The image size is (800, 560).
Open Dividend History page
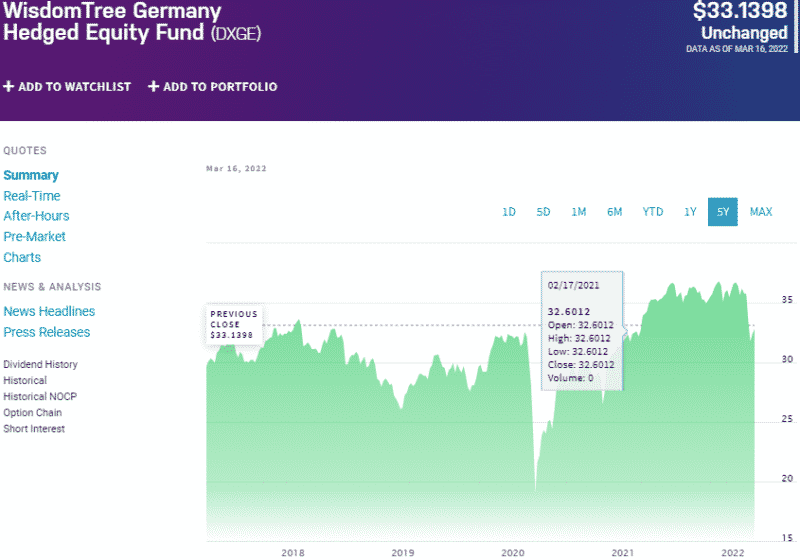(40, 365)
